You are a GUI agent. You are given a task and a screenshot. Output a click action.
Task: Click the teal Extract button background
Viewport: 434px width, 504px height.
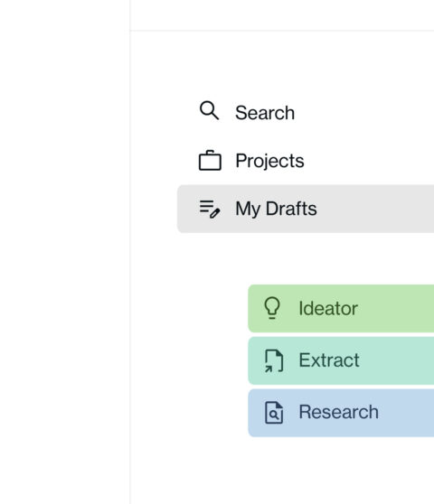(x=341, y=360)
